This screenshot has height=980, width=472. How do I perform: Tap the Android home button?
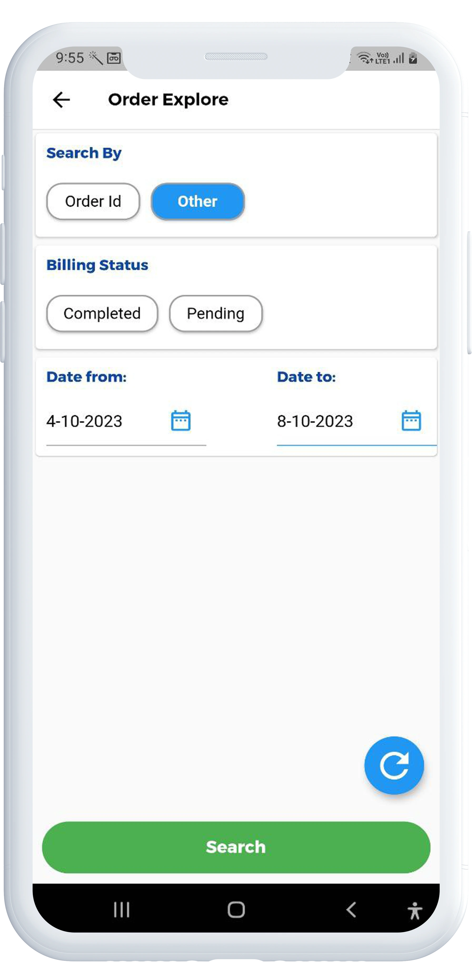(236, 910)
